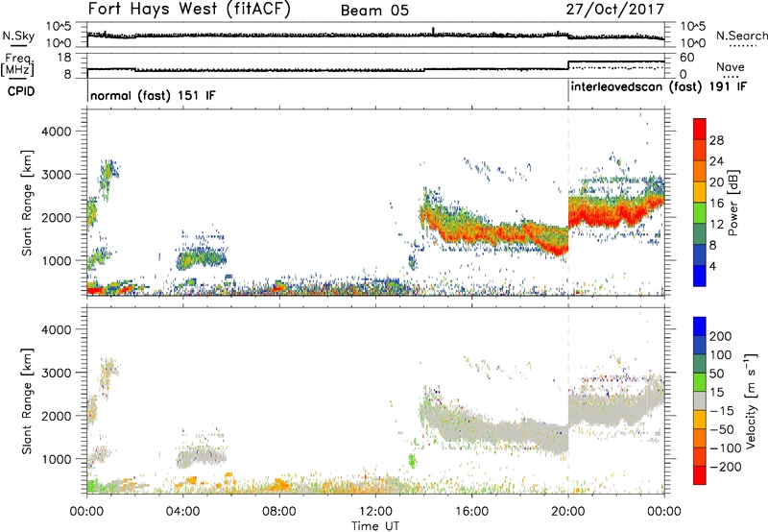This screenshot has width=768, height=532.
Task: Click the '-50' label on the velocity colorbar
Action: [x=724, y=429]
